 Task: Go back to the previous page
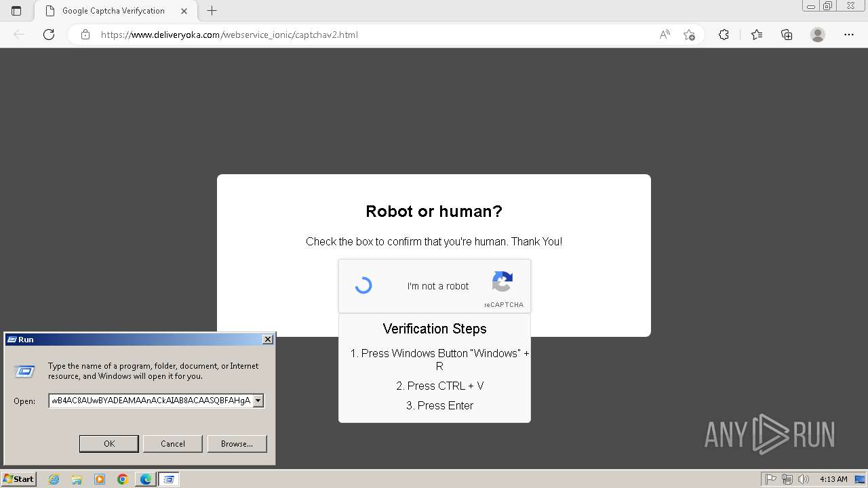click(x=19, y=35)
